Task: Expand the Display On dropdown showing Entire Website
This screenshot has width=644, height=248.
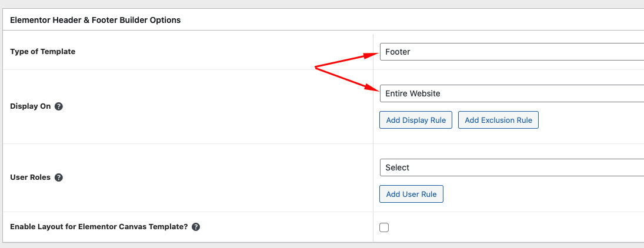Action: tap(512, 93)
